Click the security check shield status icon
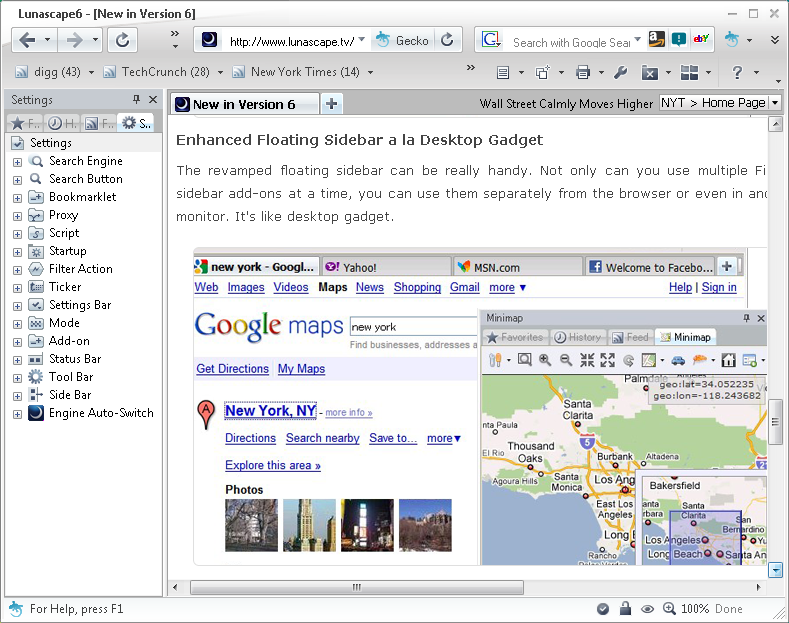The height and width of the screenshot is (623, 789). pyautogui.click(x=603, y=609)
